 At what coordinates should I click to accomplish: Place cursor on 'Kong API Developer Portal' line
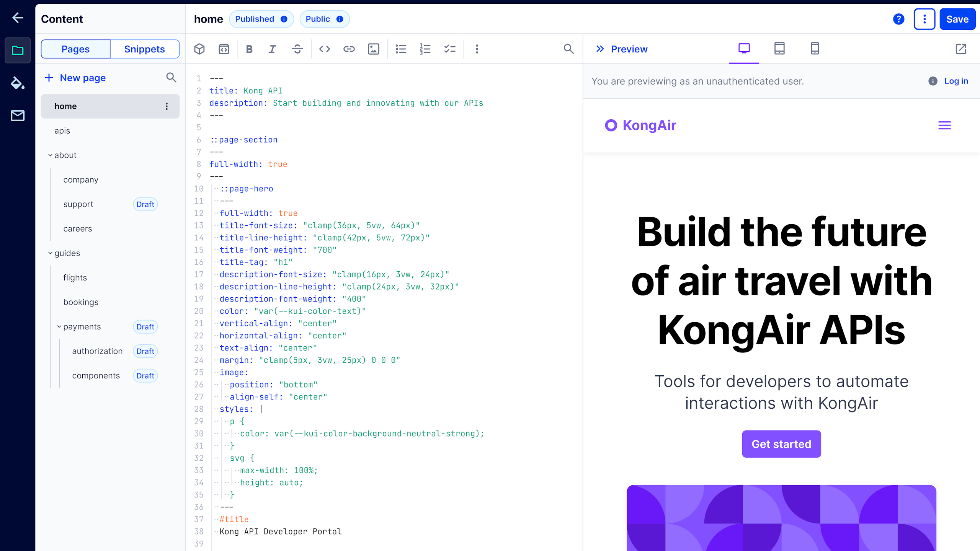click(281, 531)
